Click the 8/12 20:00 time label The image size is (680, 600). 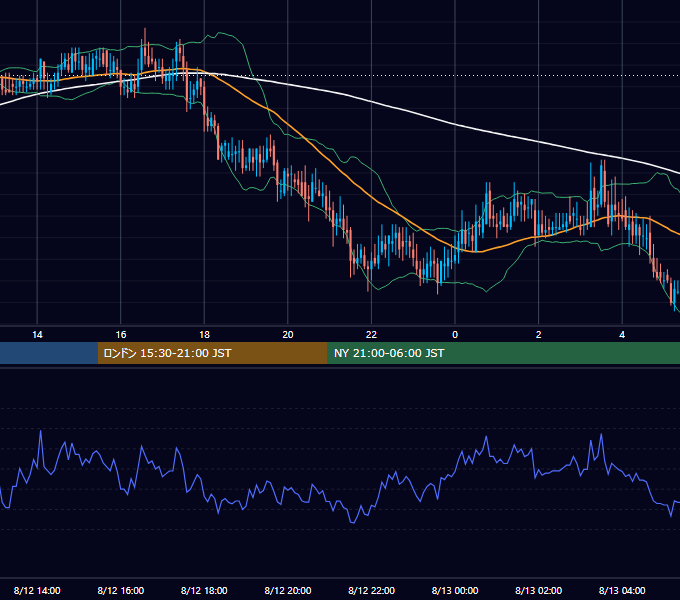(x=288, y=590)
